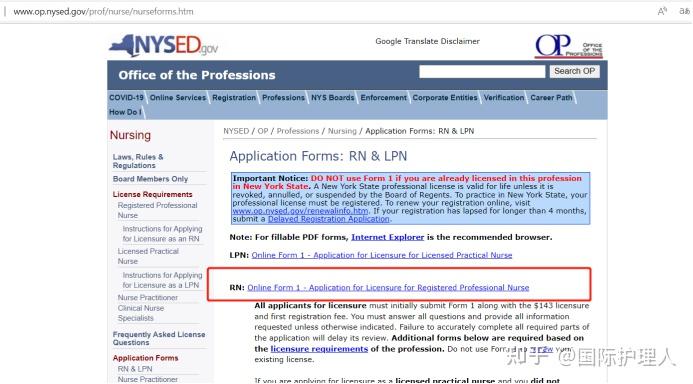The width and height of the screenshot is (693, 384).
Task: Click the Search OP button
Action: click(574, 71)
